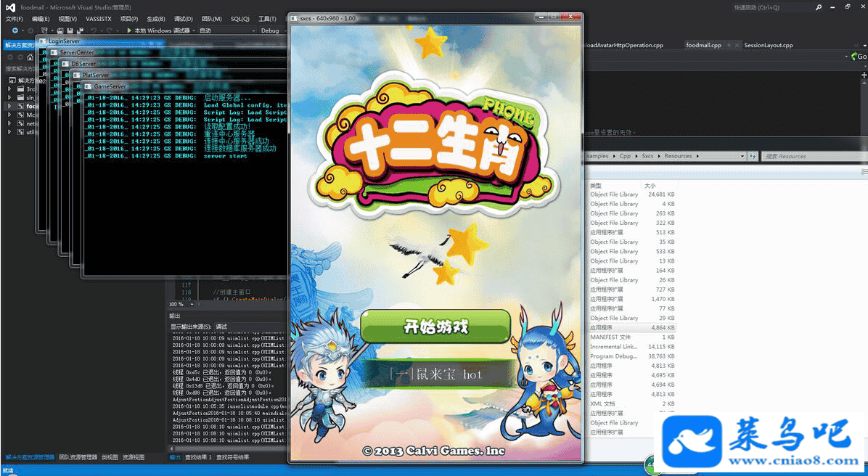868x476 pixels.
Task: Click the green VAssistX Go icon
Action: 853,57
